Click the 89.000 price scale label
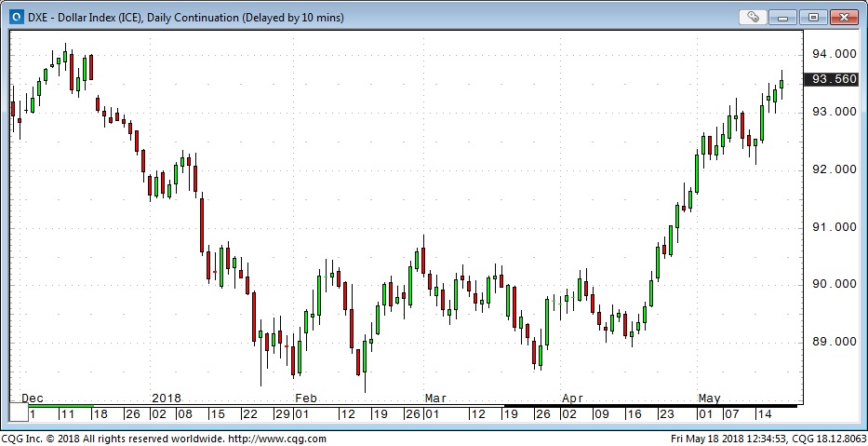Image resolution: width=868 pixels, height=446 pixels. 834,342
